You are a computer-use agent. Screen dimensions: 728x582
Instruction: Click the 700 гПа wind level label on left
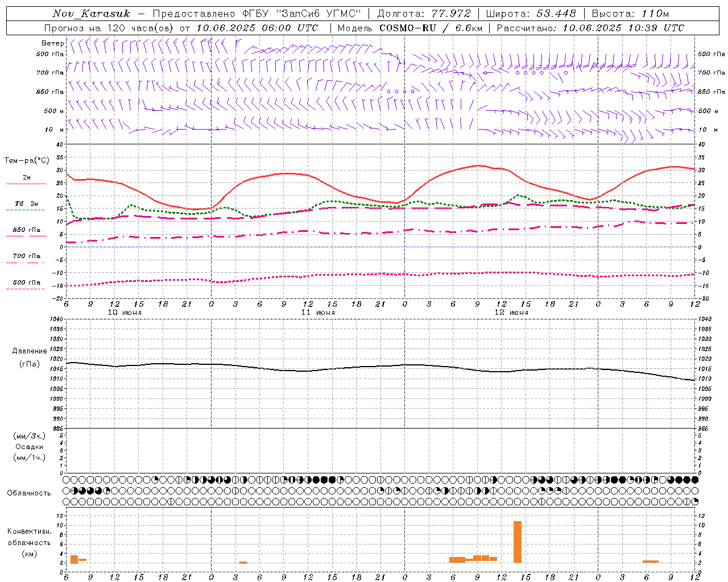pyautogui.click(x=50, y=73)
